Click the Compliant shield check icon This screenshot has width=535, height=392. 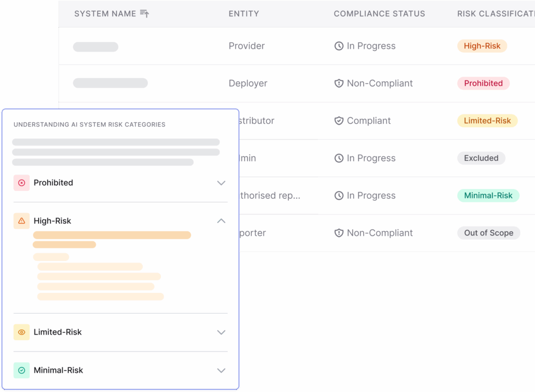[x=339, y=121]
